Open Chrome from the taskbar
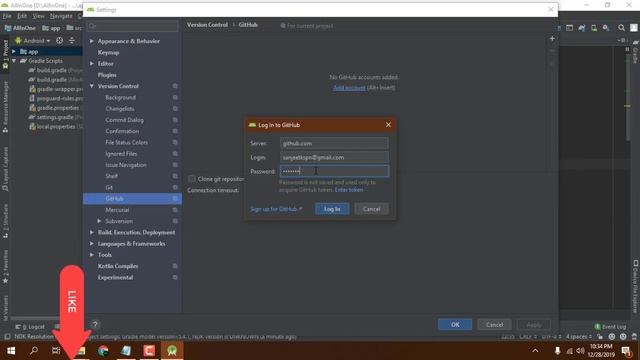640x360 pixels. [103, 351]
